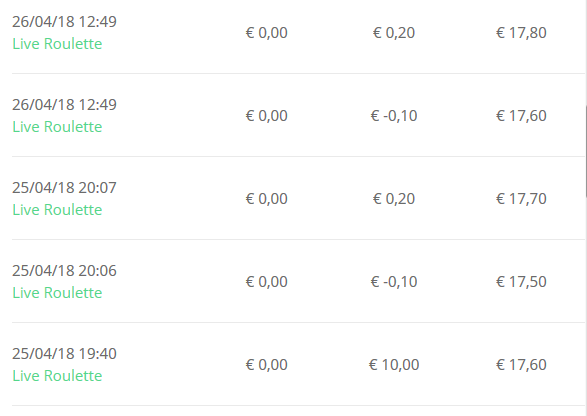Click € -0,10 amount in 25/04/18 20:06 row
The height and width of the screenshot is (416, 587).
[x=394, y=282]
